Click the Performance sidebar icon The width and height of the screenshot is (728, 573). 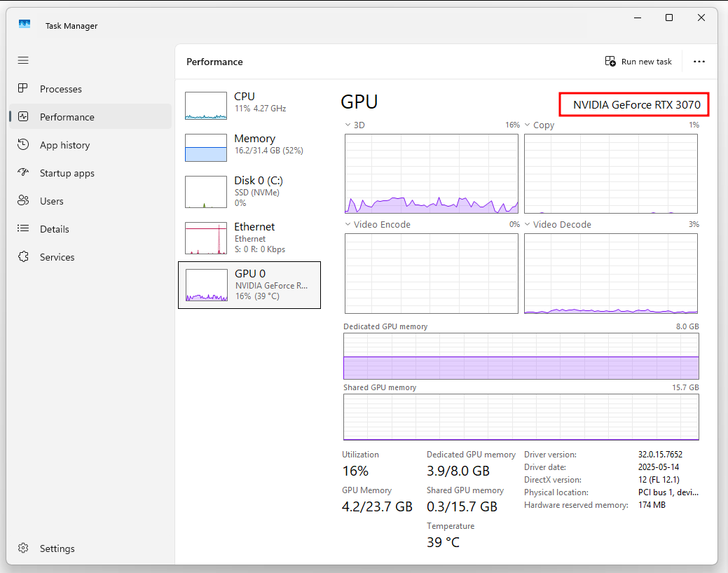click(23, 116)
